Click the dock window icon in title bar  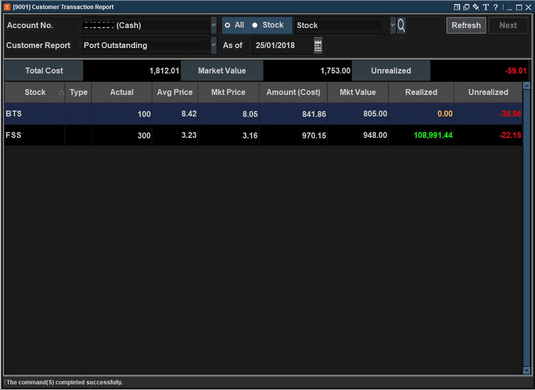(x=457, y=7)
